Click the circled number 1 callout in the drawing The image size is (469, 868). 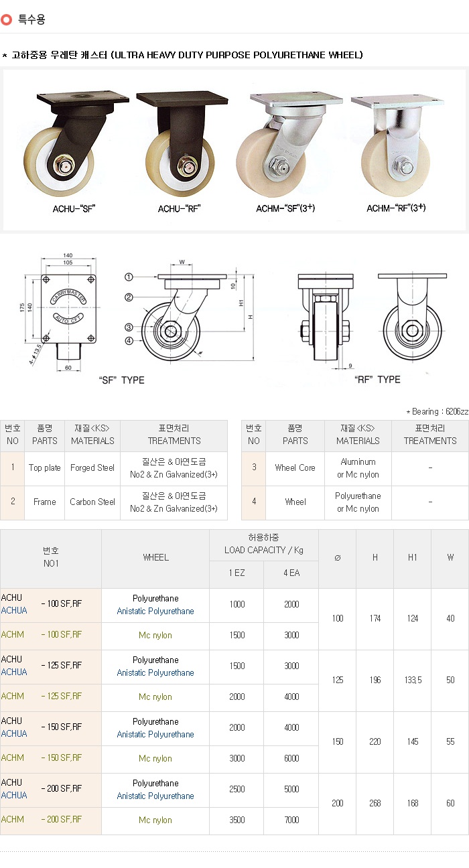point(129,277)
